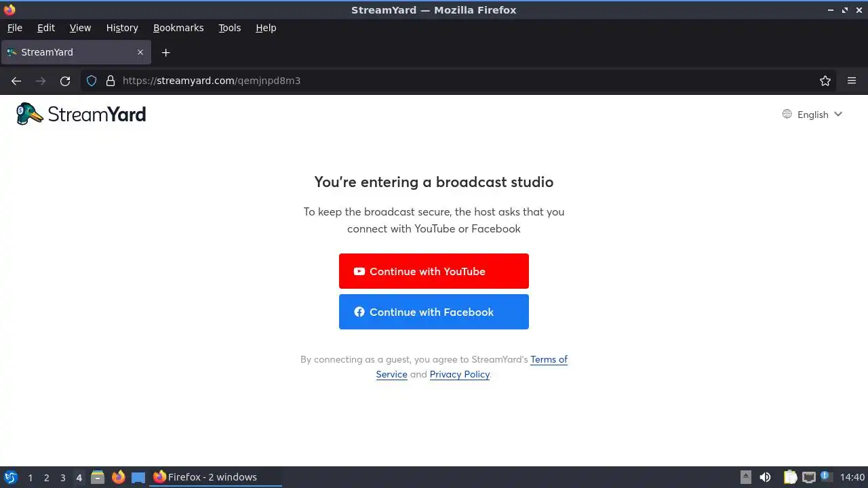Select the StreamYard browser tab

pos(75,52)
